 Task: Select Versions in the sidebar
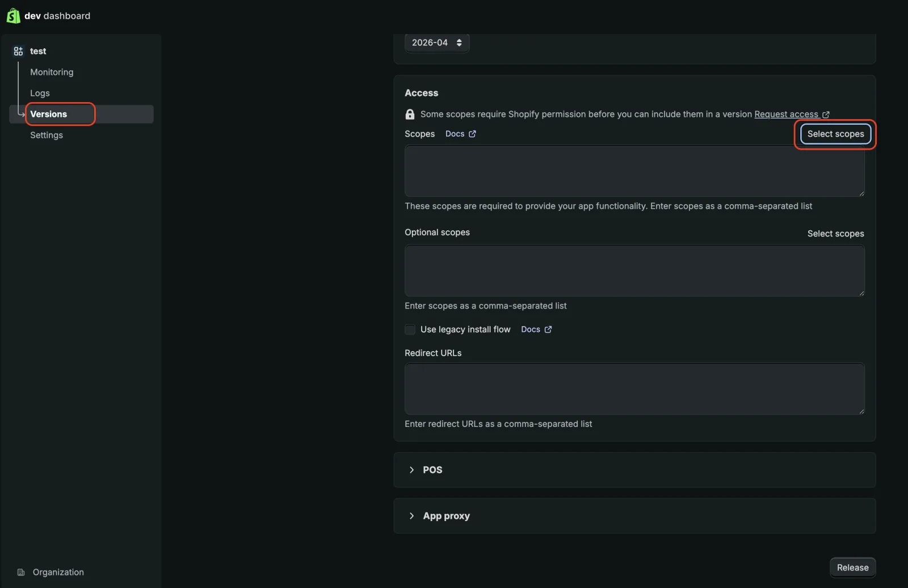tap(81, 114)
